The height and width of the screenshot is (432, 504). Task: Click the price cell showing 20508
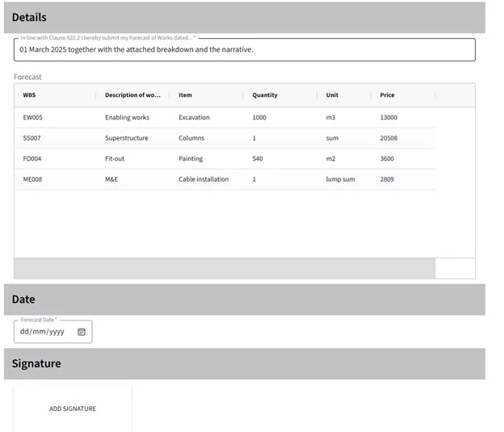(x=388, y=138)
